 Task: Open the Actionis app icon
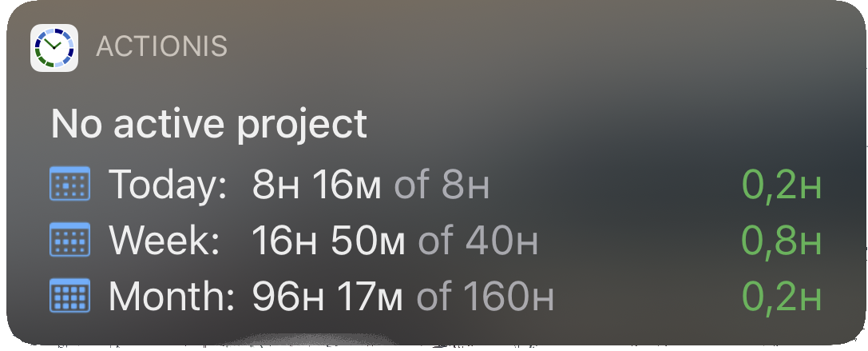(x=54, y=47)
